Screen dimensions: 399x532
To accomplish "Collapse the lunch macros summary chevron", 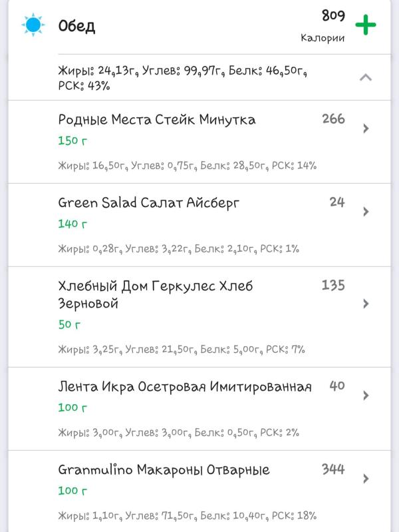I will 365,77.
